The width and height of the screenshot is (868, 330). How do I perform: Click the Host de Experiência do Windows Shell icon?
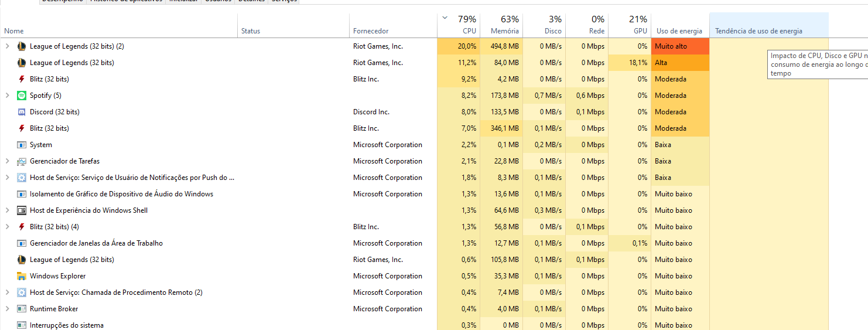22,210
